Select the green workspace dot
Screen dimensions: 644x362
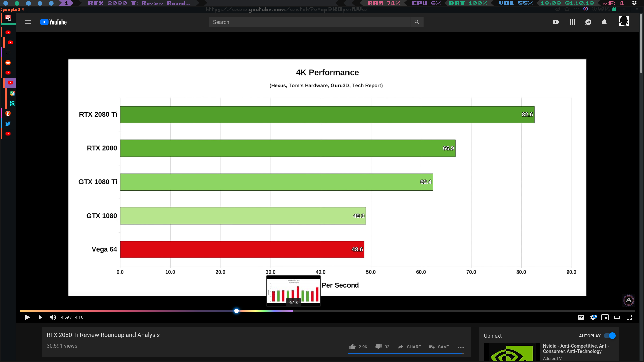[17, 3]
